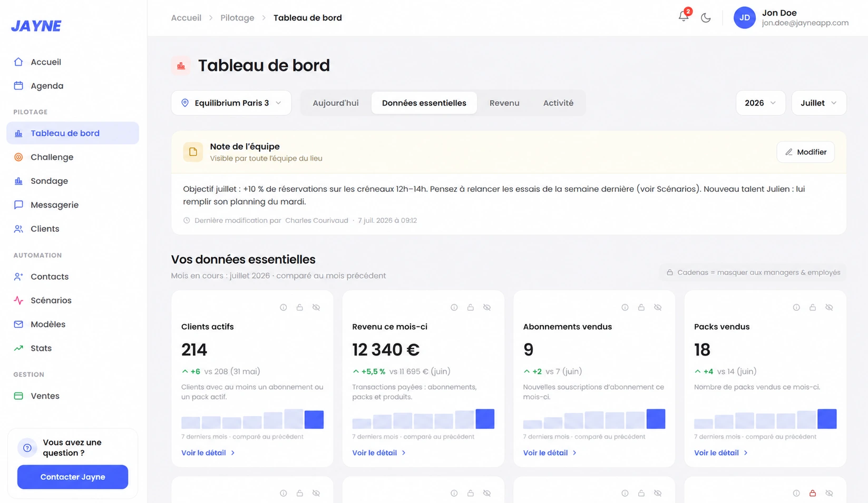The height and width of the screenshot is (503, 868).
Task: Toggle dark mode moon icon
Action: 706,17
